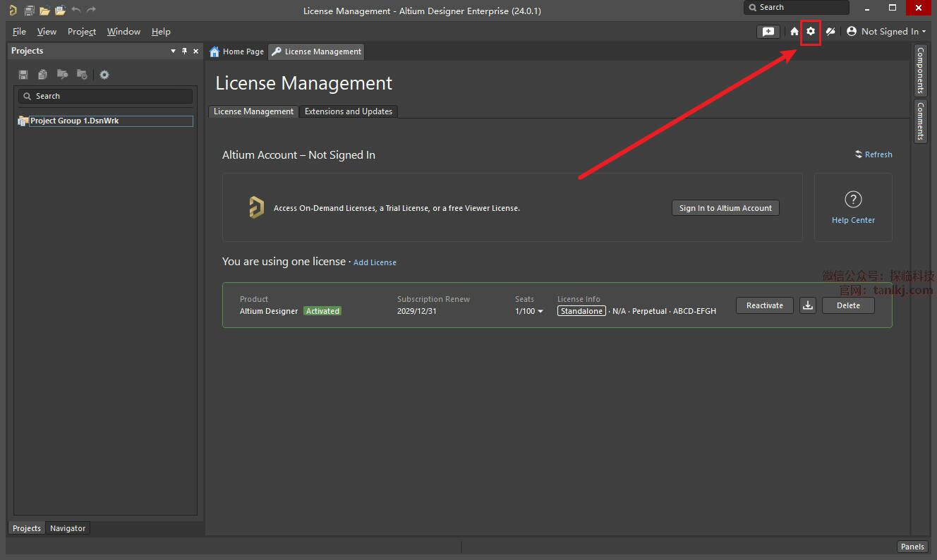Click the Altium Account – Not Signed In heading
Viewport: 937px width, 560px height.
(298, 155)
